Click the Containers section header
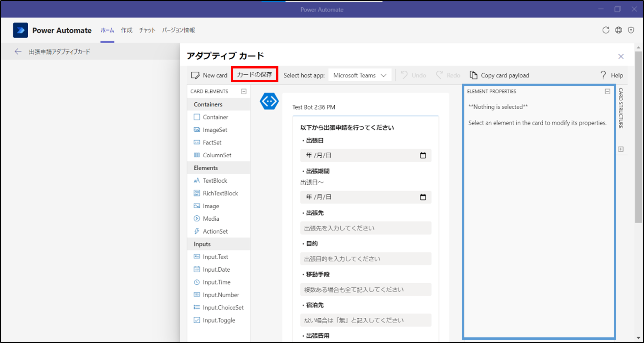 tap(219, 104)
